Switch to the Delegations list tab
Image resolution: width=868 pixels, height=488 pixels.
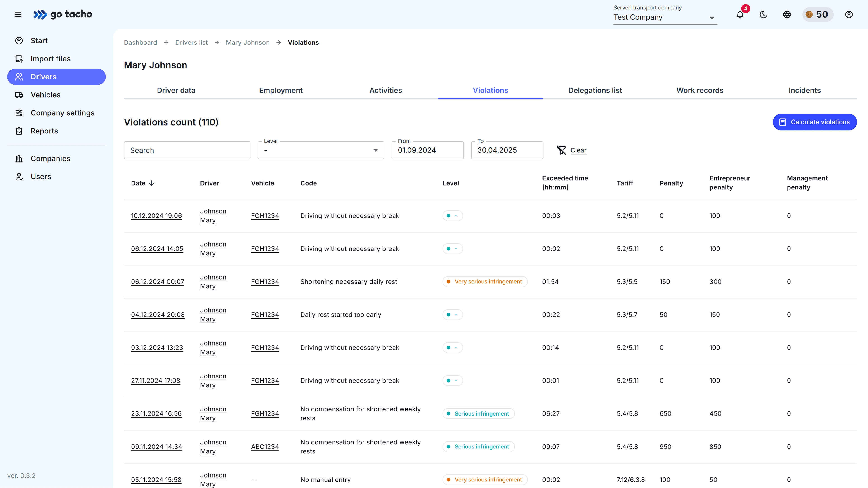pyautogui.click(x=595, y=90)
